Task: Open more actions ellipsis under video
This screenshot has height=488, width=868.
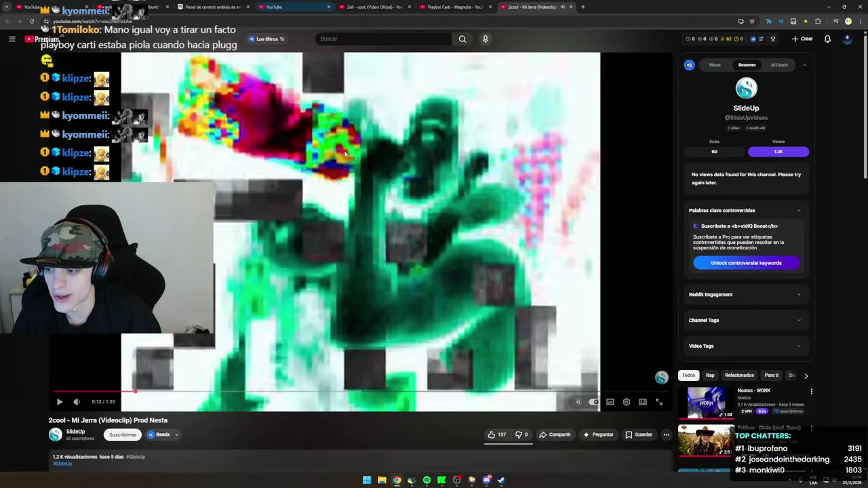Action: coord(667,434)
